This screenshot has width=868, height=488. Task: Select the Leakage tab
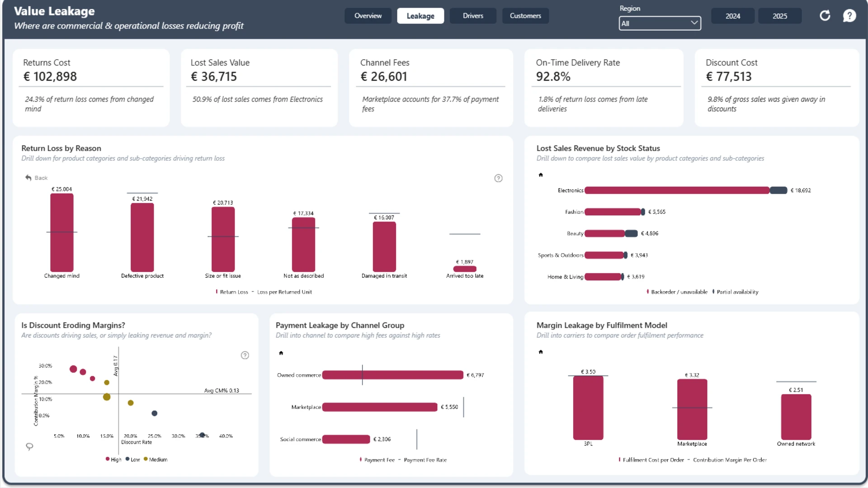(x=420, y=16)
